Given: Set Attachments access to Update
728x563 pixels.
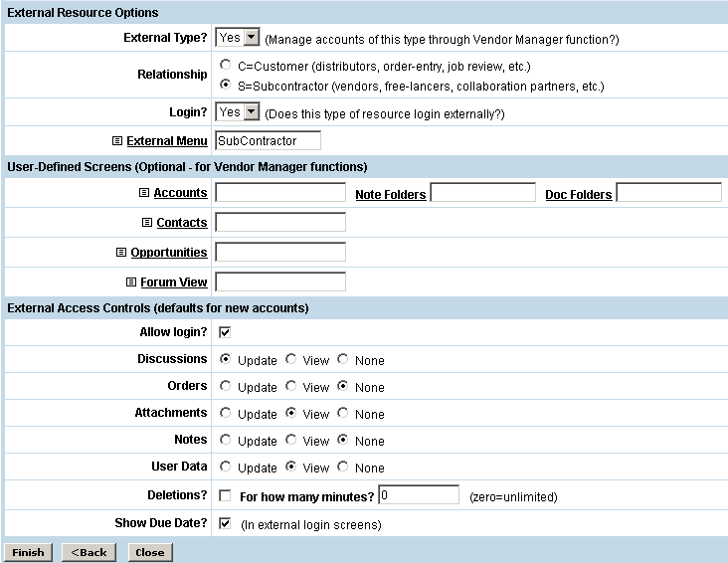Looking at the screenshot, I should tap(225, 413).
